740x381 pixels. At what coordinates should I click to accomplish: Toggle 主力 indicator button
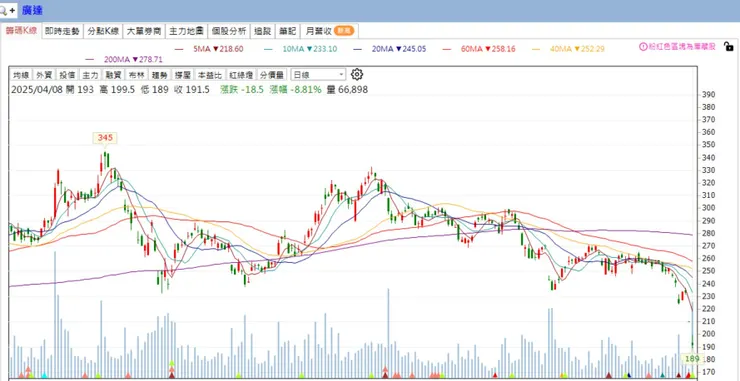click(x=90, y=75)
